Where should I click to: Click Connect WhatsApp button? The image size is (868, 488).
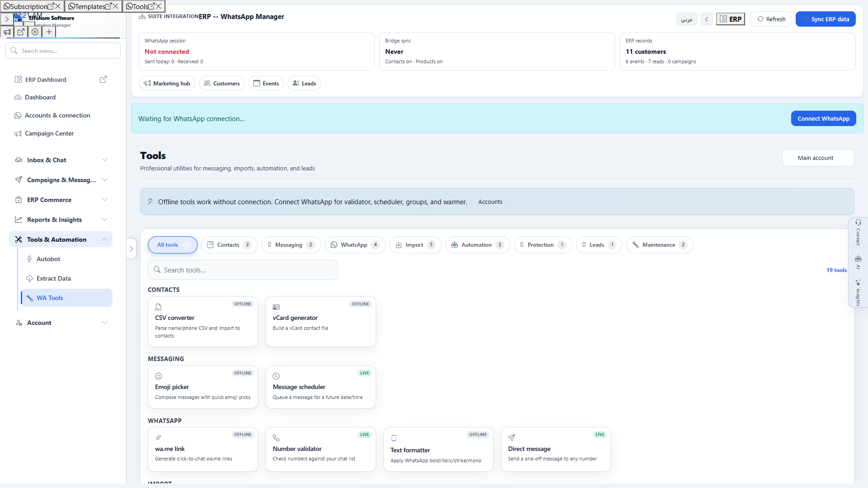coord(823,118)
